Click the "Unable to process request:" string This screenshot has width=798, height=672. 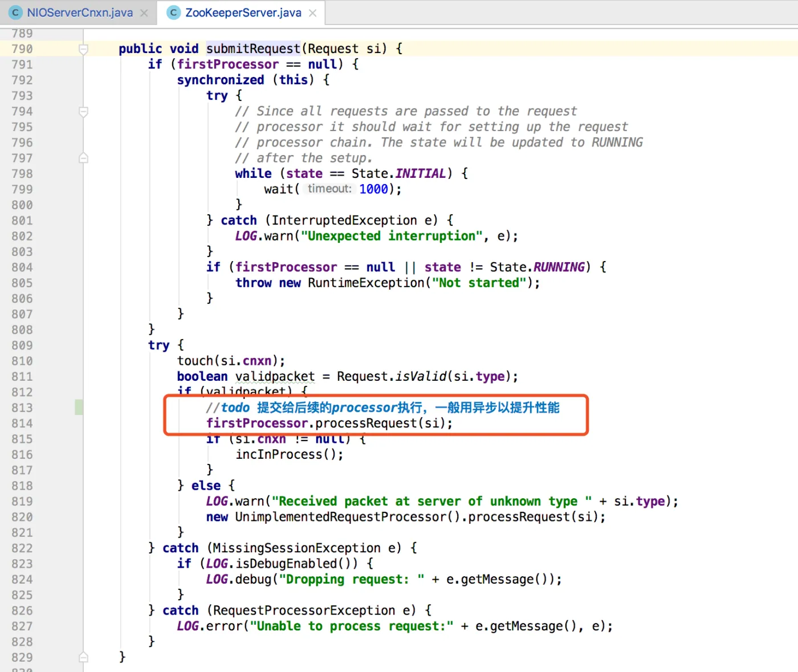click(x=352, y=626)
